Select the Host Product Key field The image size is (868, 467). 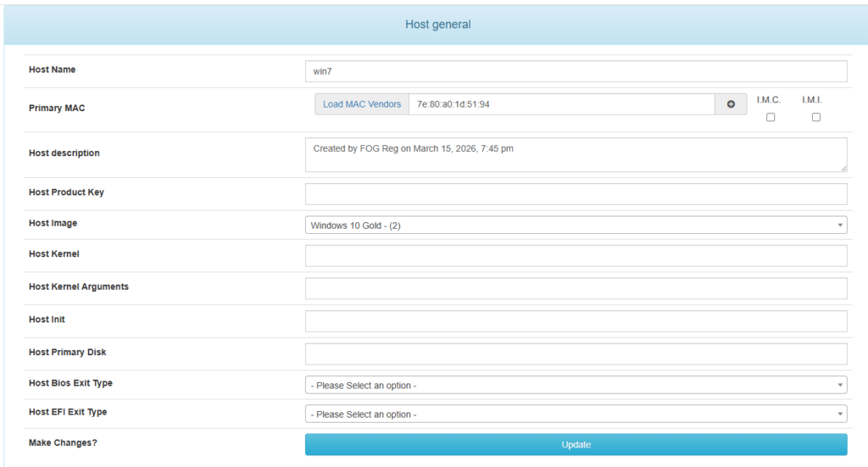pos(576,194)
